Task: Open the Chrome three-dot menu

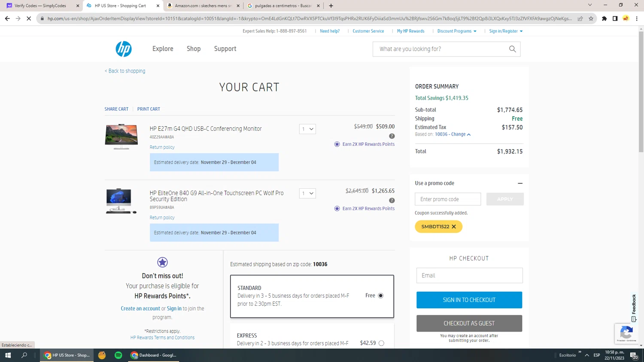Action: point(637,18)
